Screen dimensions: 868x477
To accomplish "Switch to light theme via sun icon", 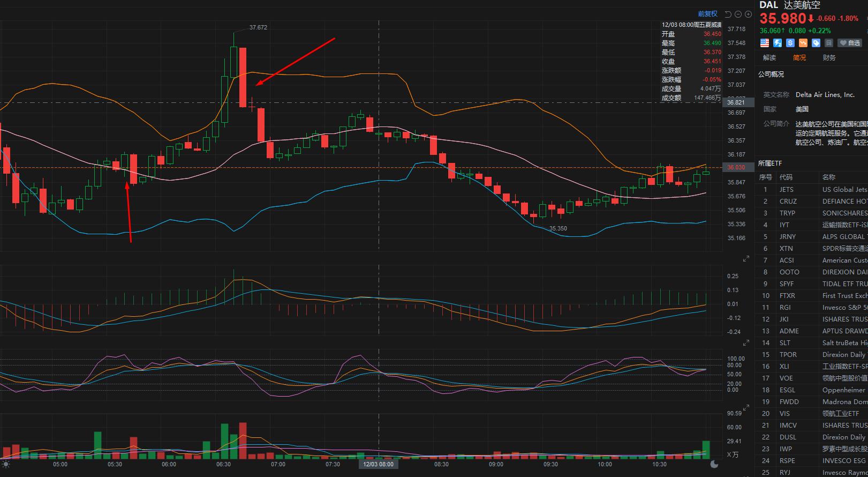I will [6, 464].
